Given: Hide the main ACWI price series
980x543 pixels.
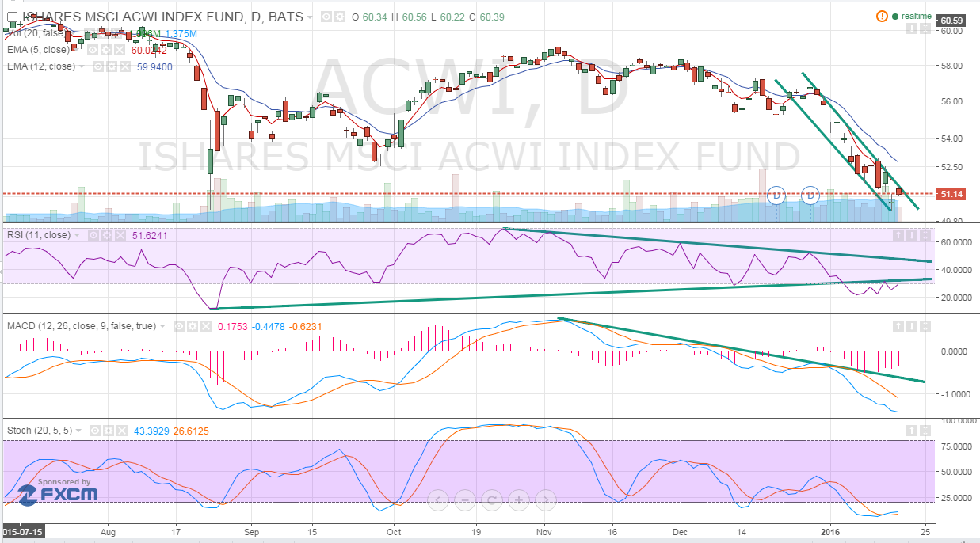Looking at the screenshot, I should pos(326,17).
